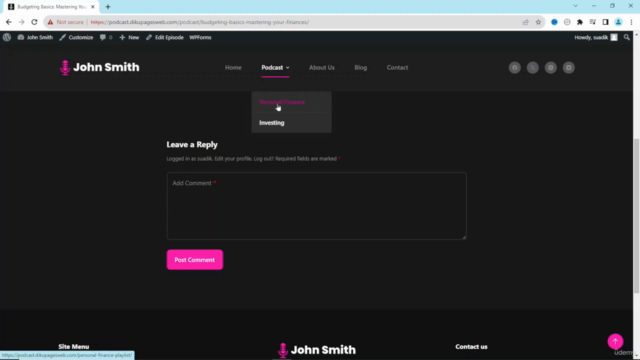This screenshot has height=360, width=640.
Task: Click the first social icon in header
Action: pyautogui.click(x=515, y=68)
